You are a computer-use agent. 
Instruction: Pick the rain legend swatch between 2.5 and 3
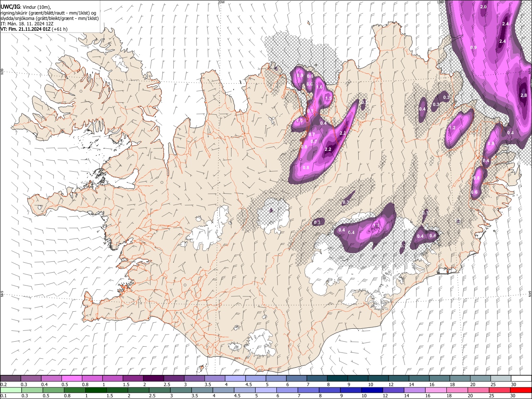tap(160, 390)
